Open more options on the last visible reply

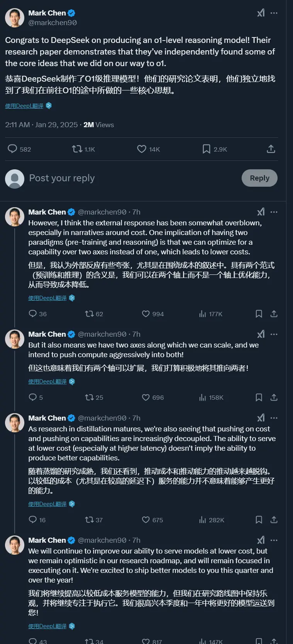(274, 540)
